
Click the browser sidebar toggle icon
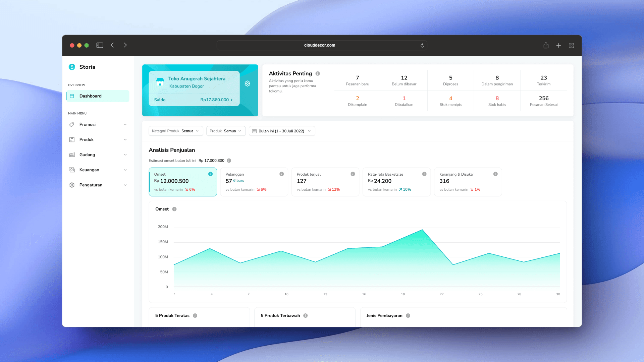[x=100, y=45]
